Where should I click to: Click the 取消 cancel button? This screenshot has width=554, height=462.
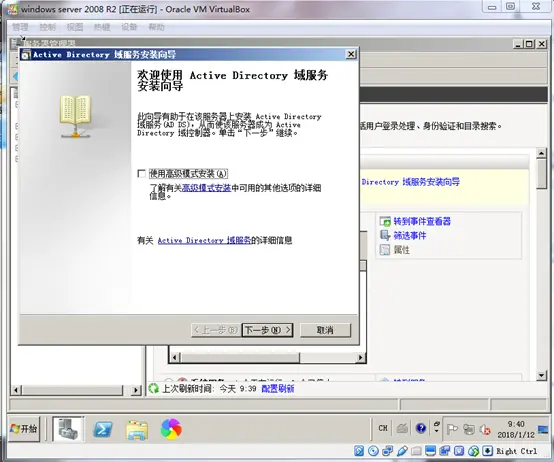tap(325, 330)
